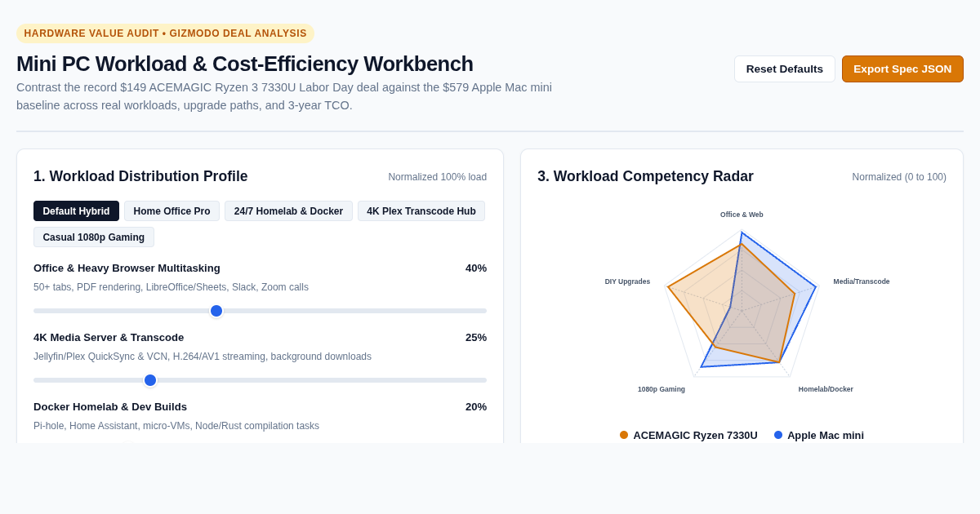Screen dimensions: 980x514
Task: Click the Normalized (0 to 100) label
Action: coord(899,177)
